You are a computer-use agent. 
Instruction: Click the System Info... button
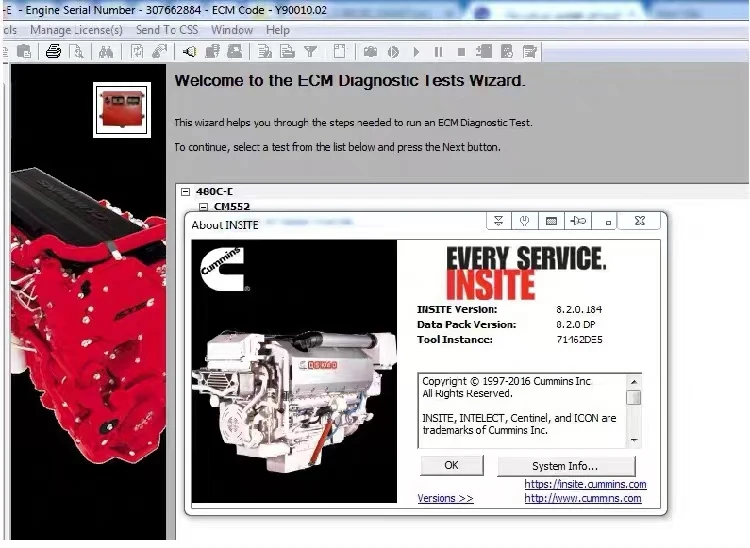566,466
